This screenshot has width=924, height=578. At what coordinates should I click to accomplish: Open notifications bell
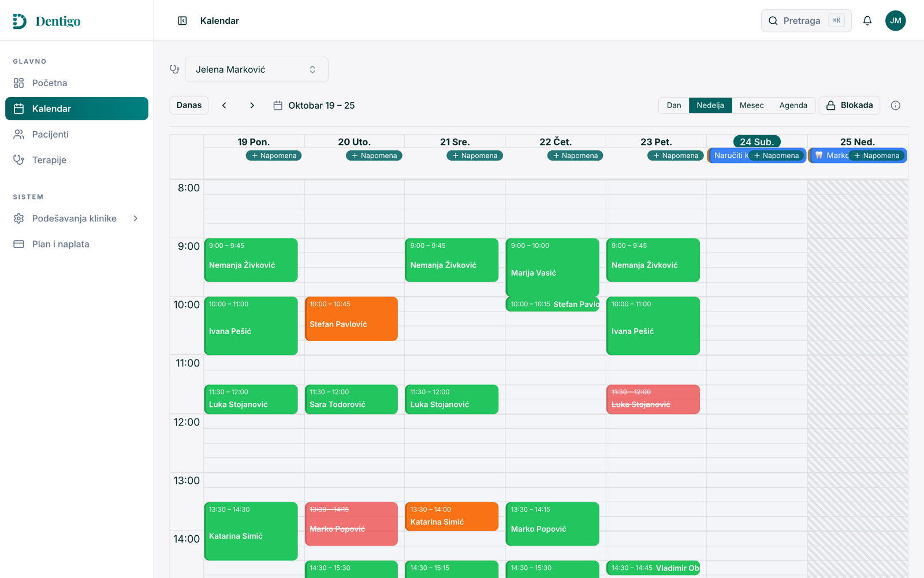tap(867, 21)
